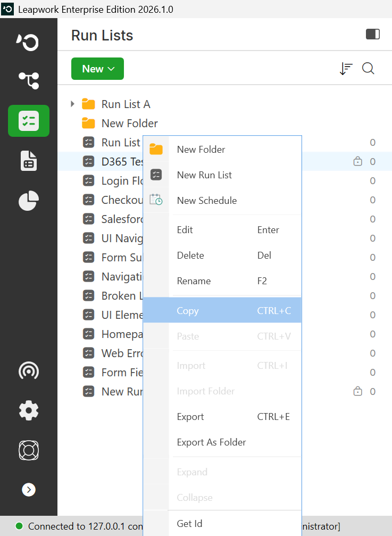392x536 pixels.
Task: Click the lock icon on New Run row
Action: 357,391
